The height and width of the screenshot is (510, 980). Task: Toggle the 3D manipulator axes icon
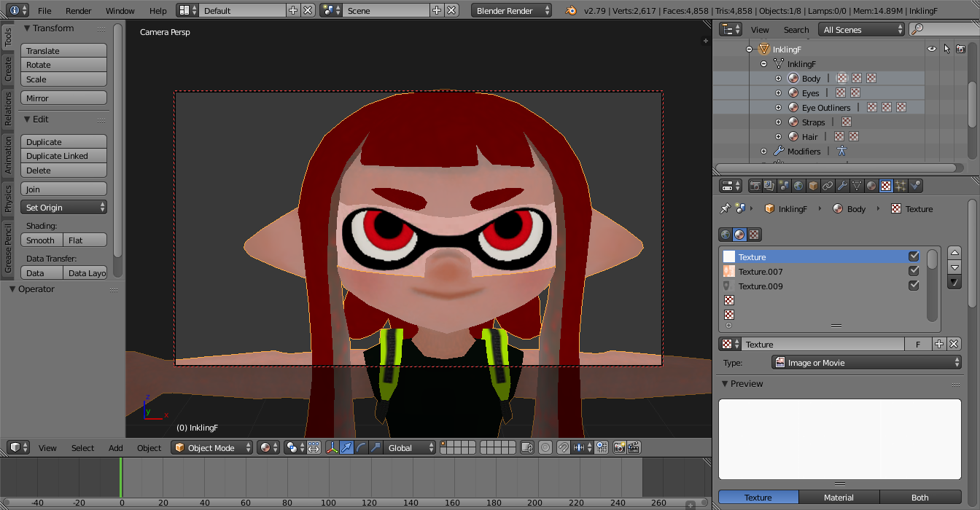point(332,447)
